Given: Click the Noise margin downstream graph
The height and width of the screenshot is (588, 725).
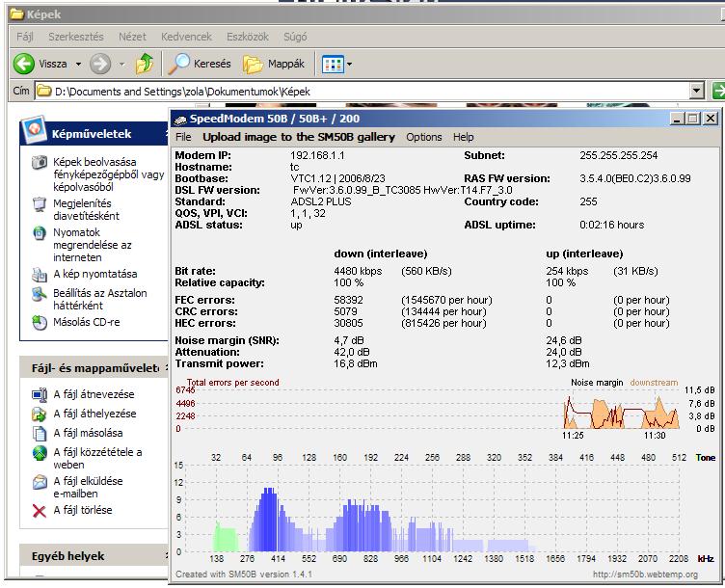Looking at the screenshot, I should [621, 412].
